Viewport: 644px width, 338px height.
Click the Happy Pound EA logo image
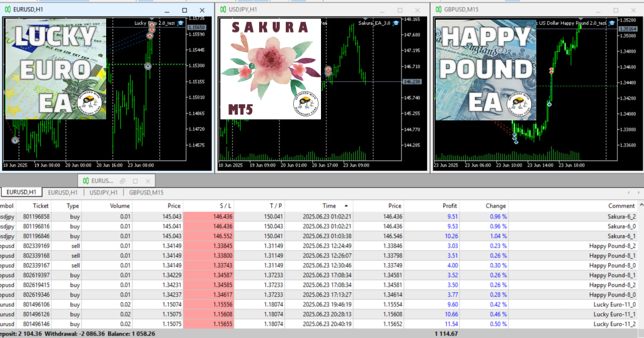pos(486,70)
